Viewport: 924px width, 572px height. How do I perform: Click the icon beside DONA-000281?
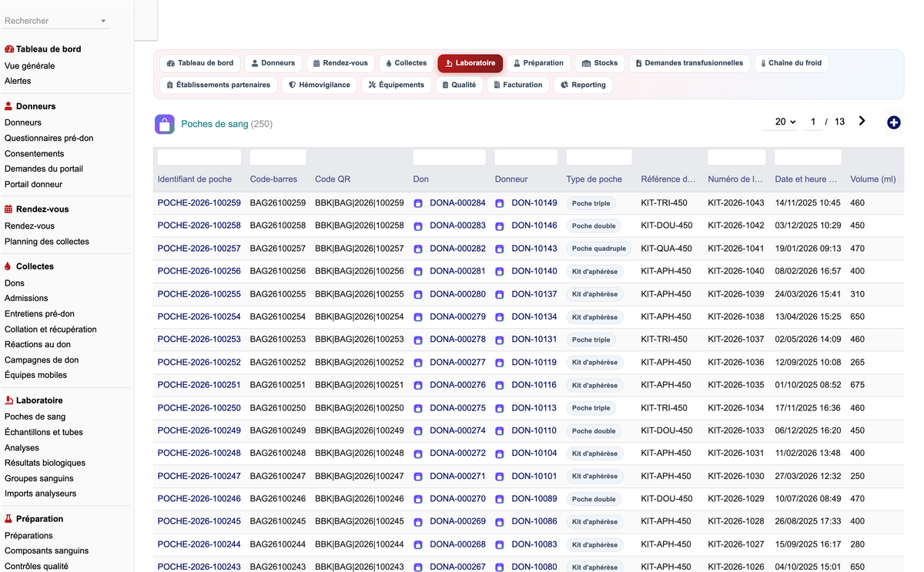[418, 272]
